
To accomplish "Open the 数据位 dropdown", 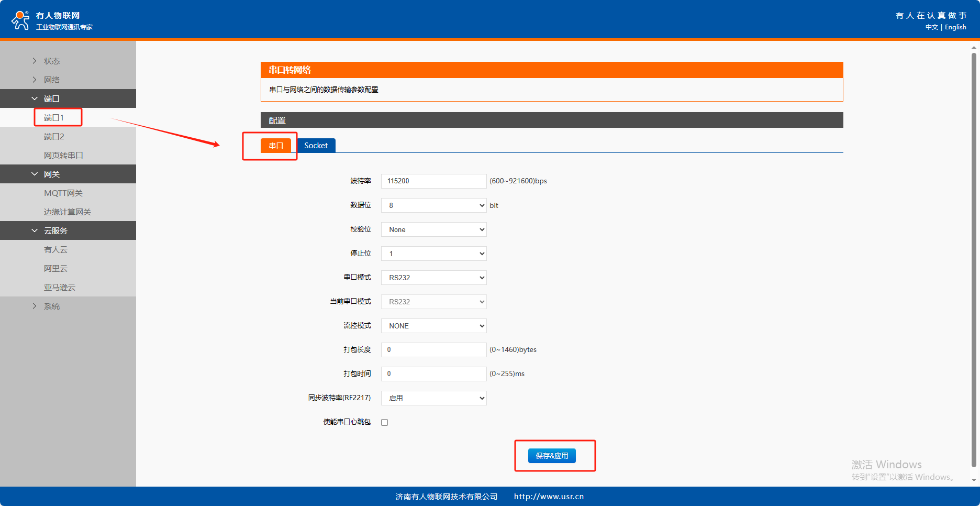I will click(433, 205).
